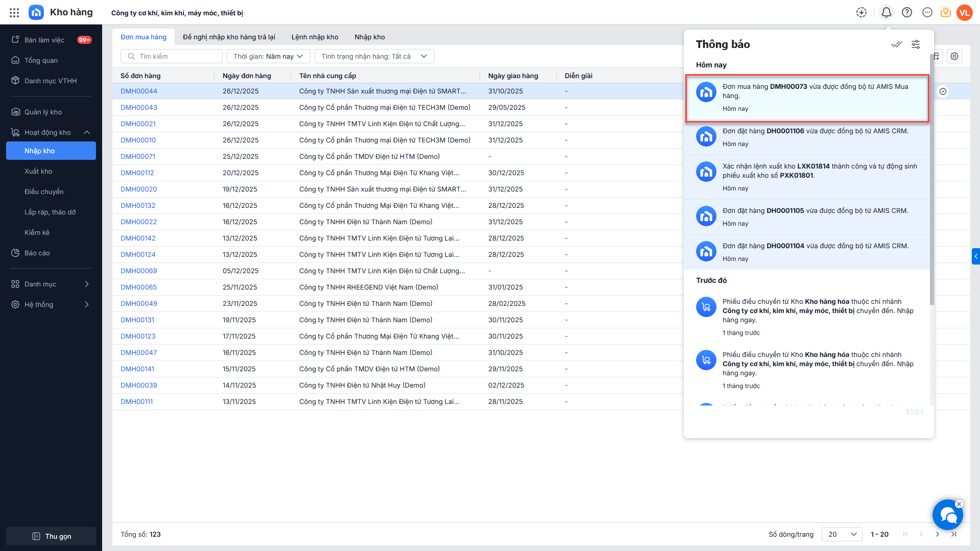Collapse the Hoạt động kho section
980x551 pixels.
click(x=87, y=133)
